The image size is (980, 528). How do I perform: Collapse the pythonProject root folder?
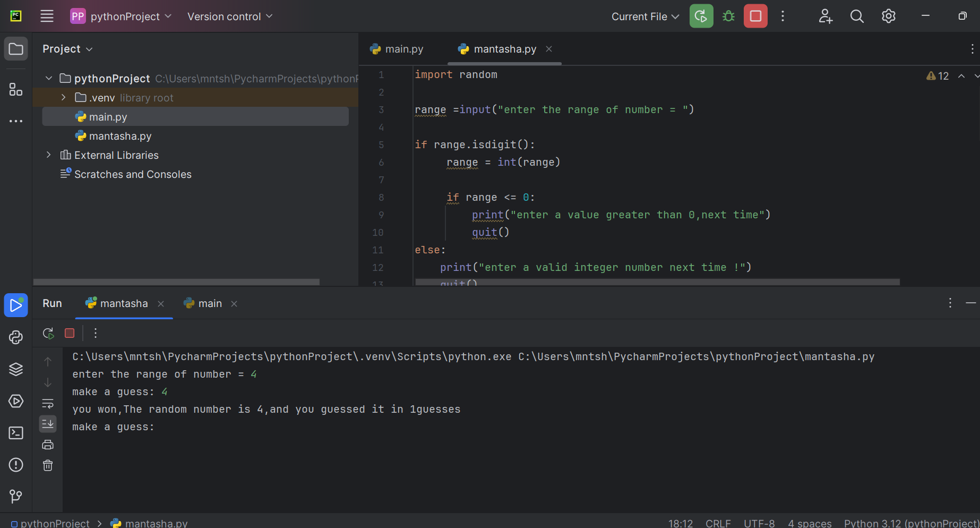click(x=49, y=79)
